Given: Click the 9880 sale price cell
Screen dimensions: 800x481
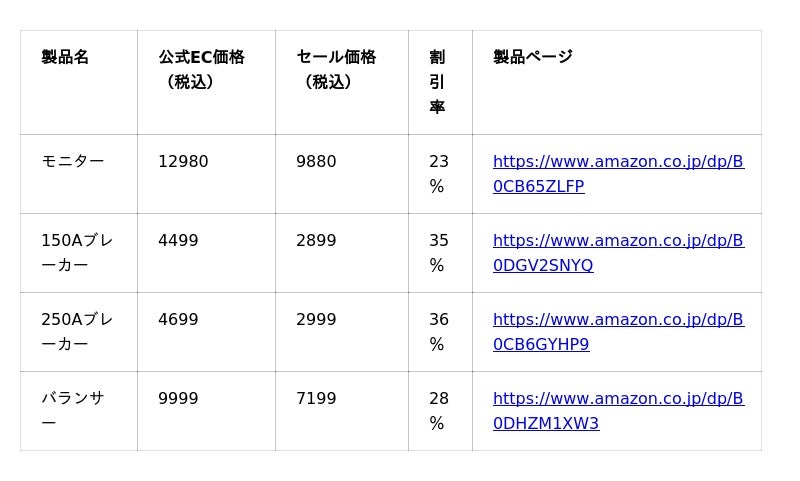Looking at the screenshot, I should (x=316, y=162).
